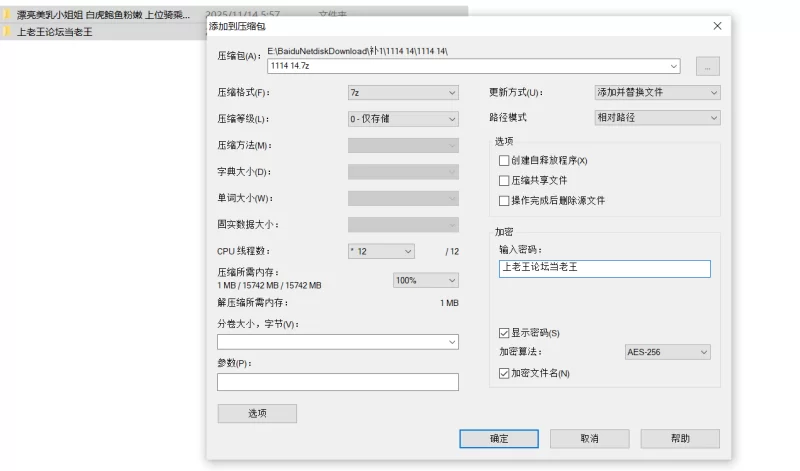800x471 pixels.
Task: Click the 选项 options button
Action: [257, 413]
